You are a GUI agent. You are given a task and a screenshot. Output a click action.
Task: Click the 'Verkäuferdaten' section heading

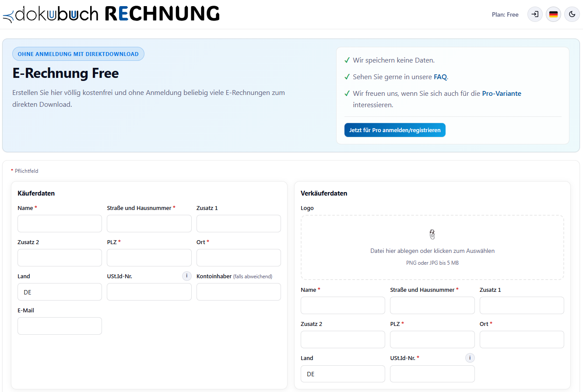click(324, 193)
